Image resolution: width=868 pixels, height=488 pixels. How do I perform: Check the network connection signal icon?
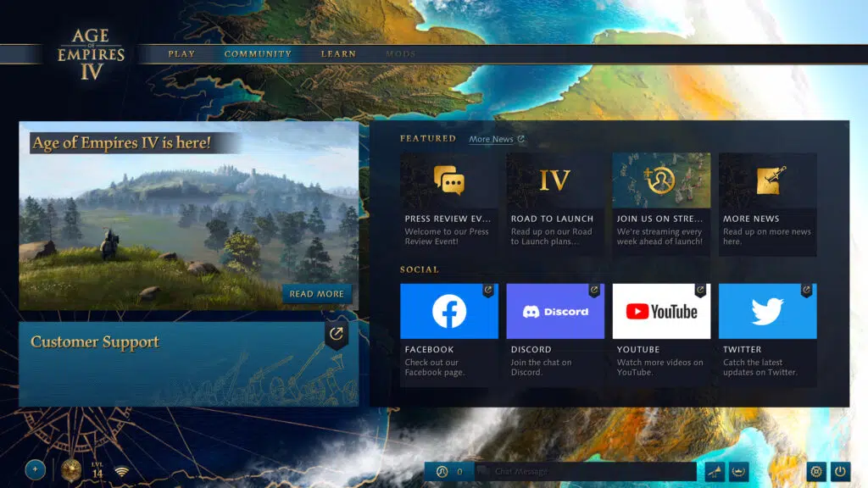coord(122,471)
